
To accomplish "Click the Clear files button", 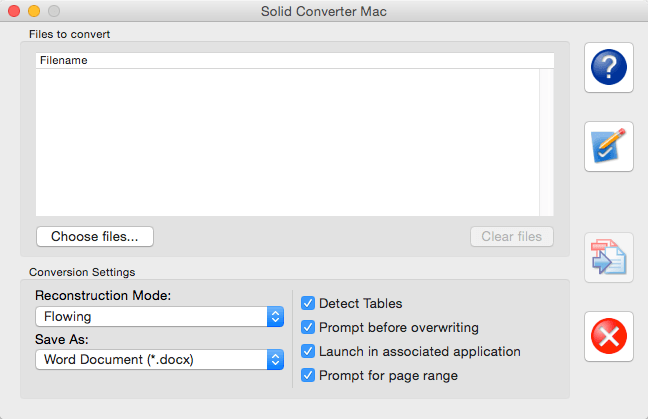I will click(512, 236).
